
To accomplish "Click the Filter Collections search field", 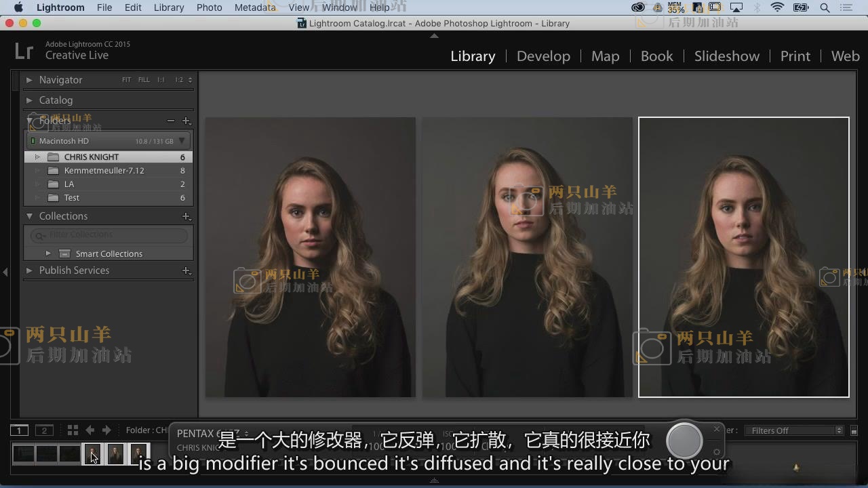I will (x=112, y=235).
